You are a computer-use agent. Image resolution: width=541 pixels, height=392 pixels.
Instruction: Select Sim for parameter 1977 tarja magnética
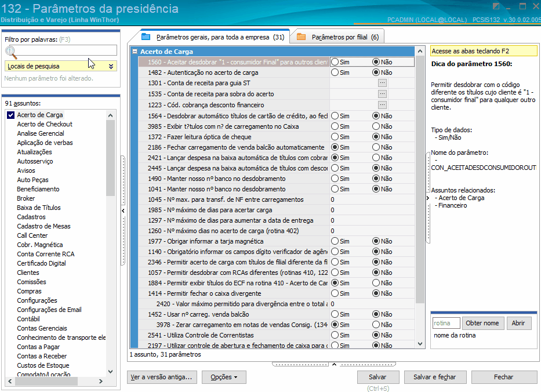click(x=335, y=241)
